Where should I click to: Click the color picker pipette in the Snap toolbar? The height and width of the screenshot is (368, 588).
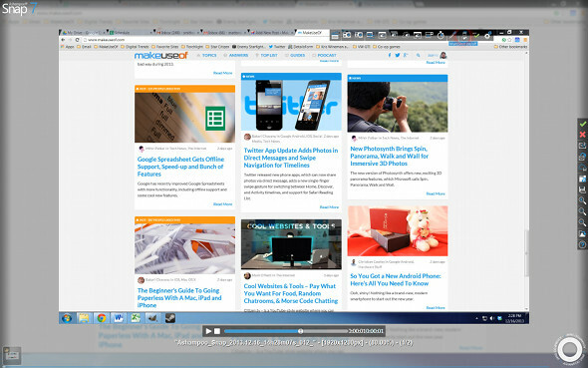(453, 35)
